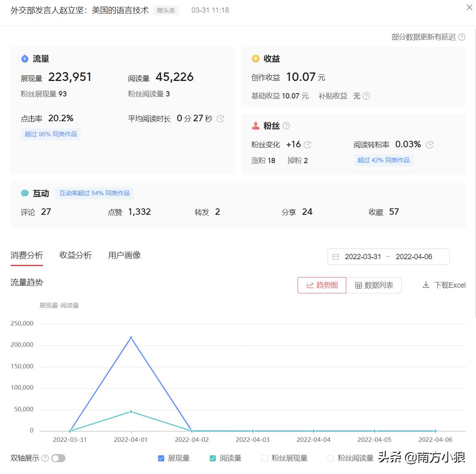Switch to the 收益分析 tab
Image resolution: width=476 pixels, height=474 pixels.
point(75,255)
